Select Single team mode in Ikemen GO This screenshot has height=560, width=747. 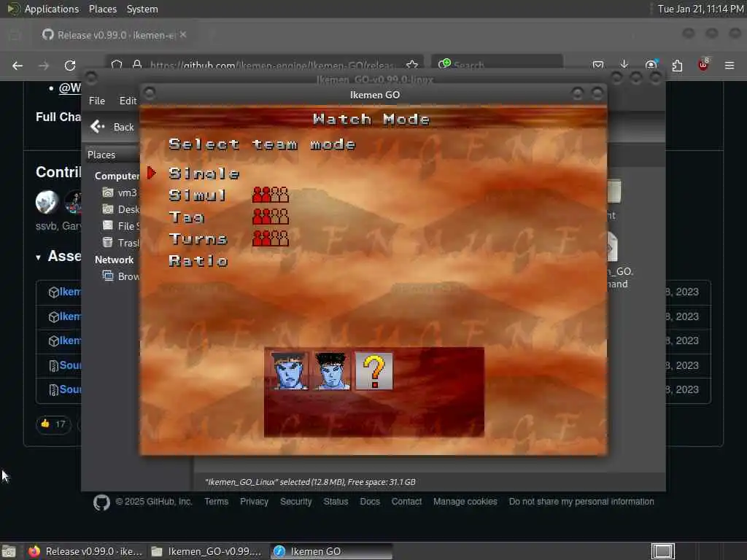[204, 174]
